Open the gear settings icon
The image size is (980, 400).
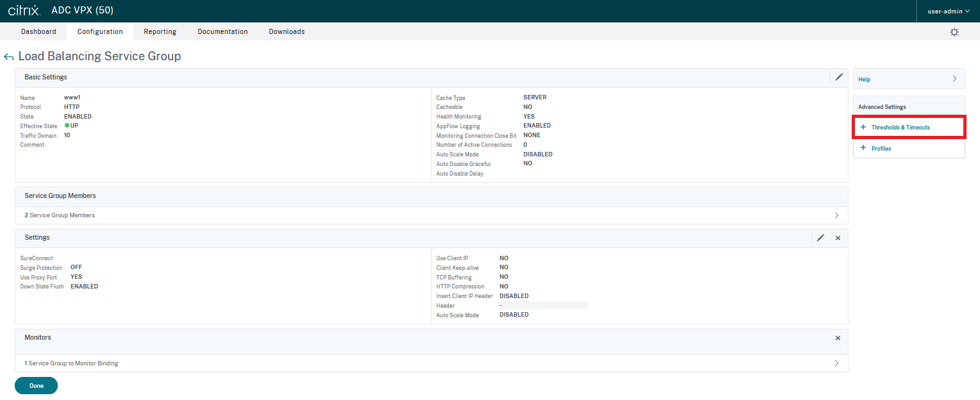tap(954, 32)
